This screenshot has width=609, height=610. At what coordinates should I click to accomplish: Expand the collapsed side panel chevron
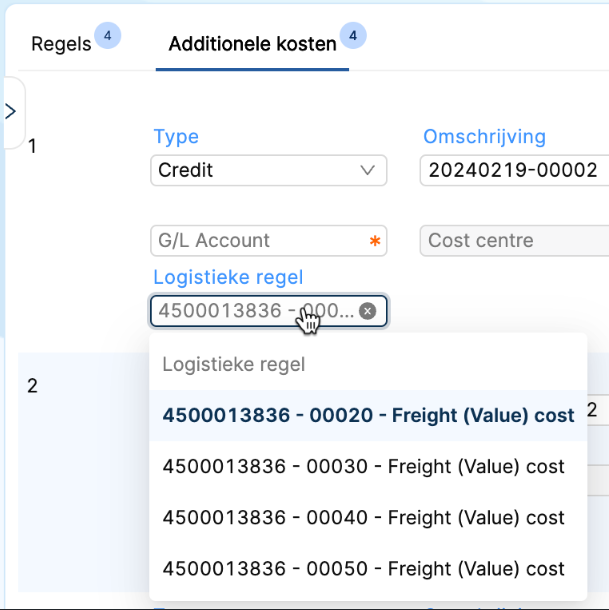tap(11, 111)
